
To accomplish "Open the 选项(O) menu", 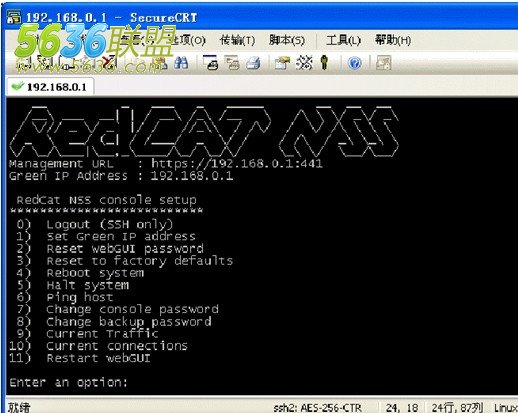I will (x=188, y=40).
